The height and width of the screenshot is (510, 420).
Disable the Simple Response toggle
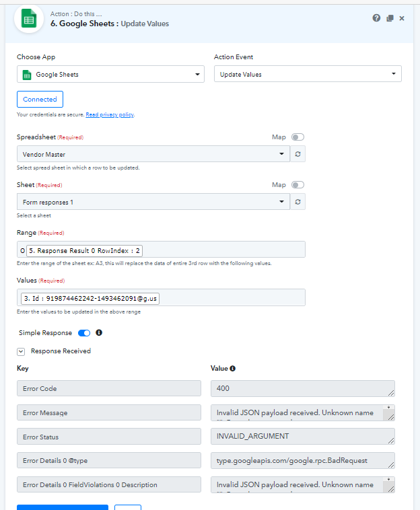[x=84, y=333]
